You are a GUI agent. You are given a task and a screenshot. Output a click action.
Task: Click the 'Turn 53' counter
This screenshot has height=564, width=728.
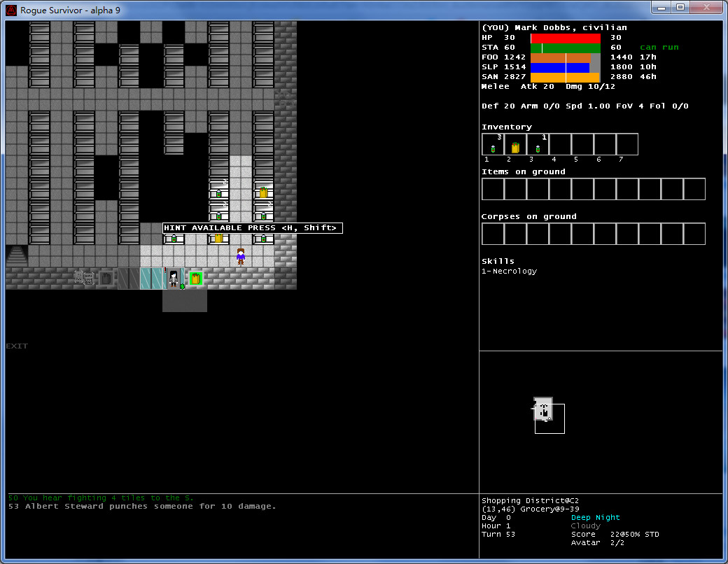498,534
